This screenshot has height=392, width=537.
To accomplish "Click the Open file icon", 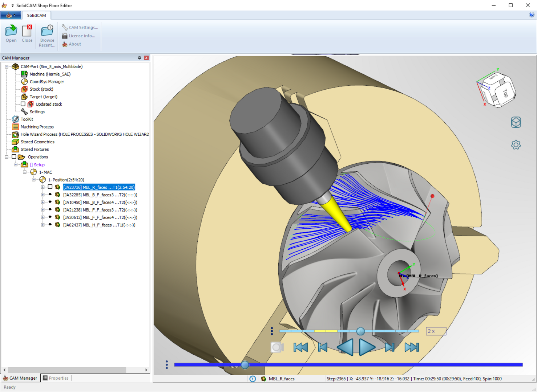I will 11,32.
